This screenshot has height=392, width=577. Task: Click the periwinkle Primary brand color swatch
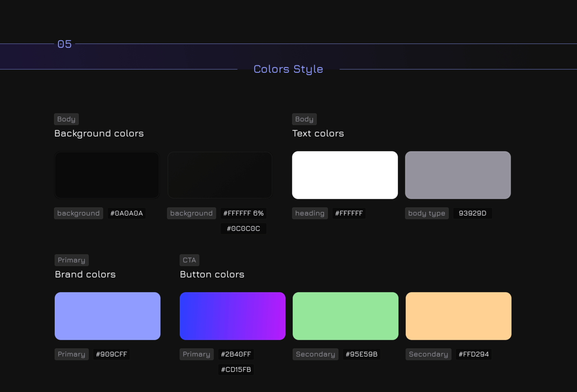(x=108, y=316)
